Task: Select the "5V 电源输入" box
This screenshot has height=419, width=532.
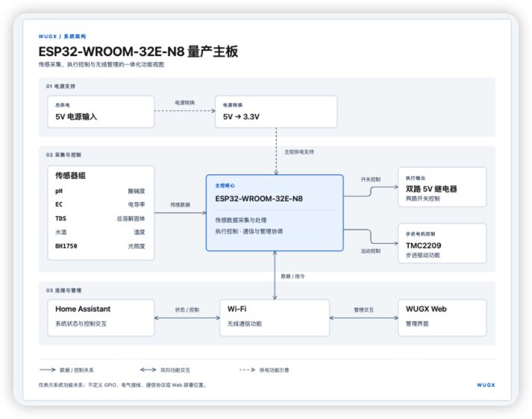Action: coord(101,112)
